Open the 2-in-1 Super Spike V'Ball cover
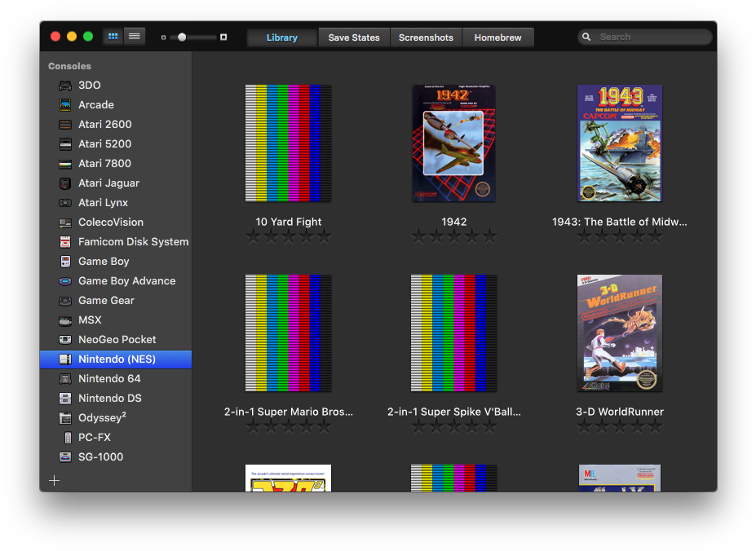This screenshot has height=551, width=756. point(453,333)
